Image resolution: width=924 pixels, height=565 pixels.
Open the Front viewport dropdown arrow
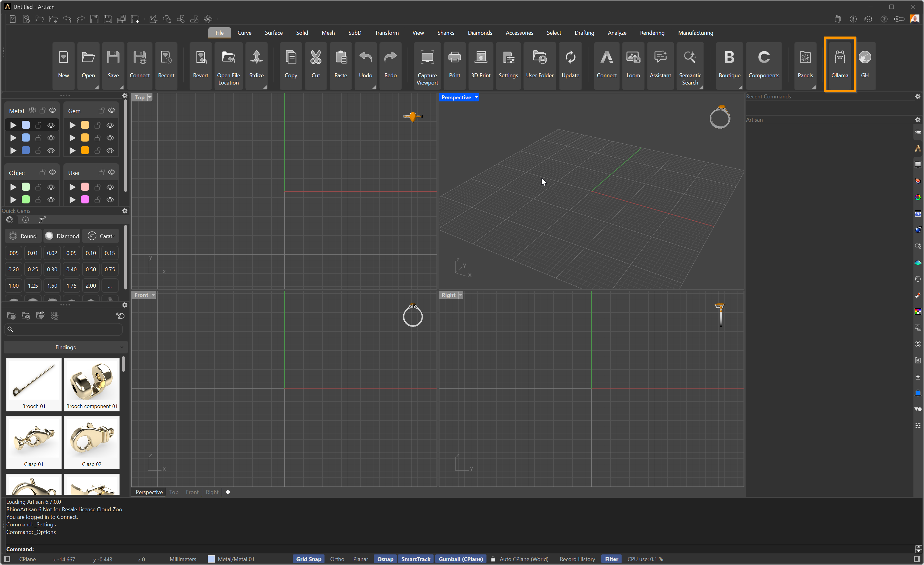(x=153, y=295)
